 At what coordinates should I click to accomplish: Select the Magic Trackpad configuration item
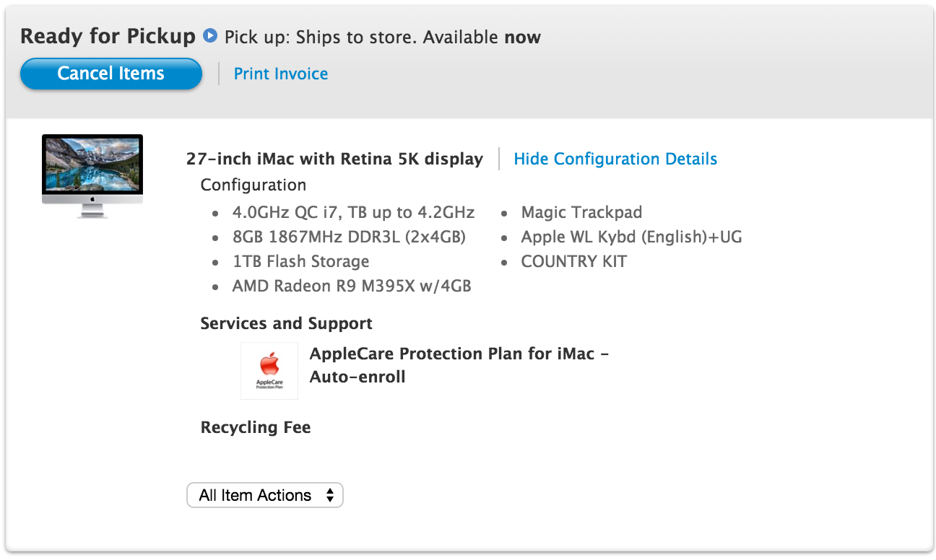coord(581,212)
